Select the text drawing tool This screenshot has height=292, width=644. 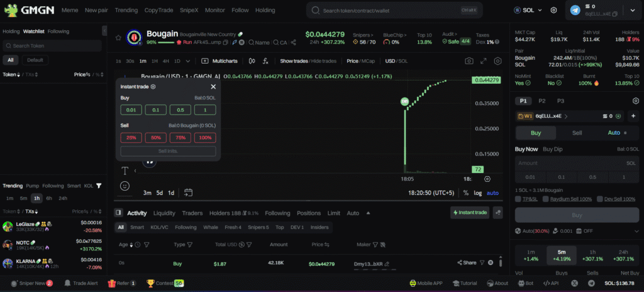(125, 171)
